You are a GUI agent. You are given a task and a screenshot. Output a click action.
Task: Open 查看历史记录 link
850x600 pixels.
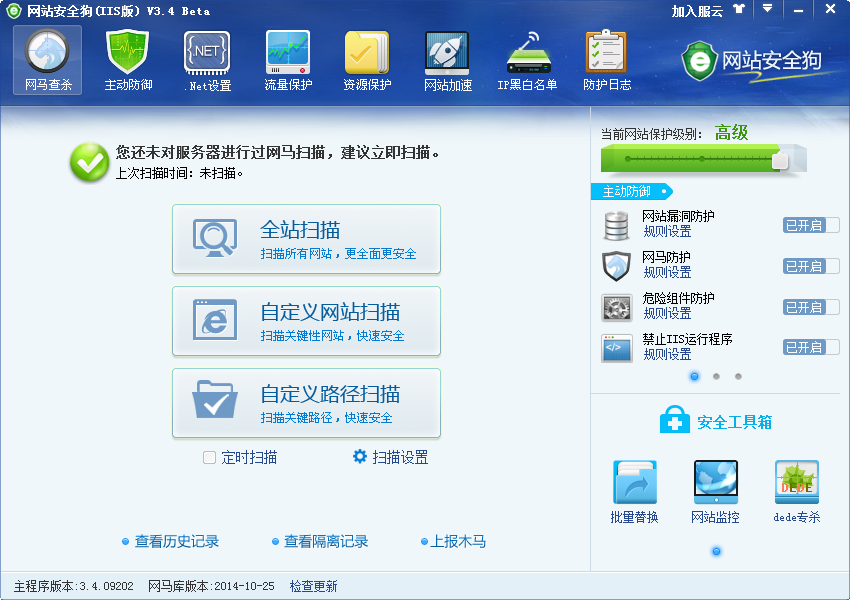tap(177, 541)
